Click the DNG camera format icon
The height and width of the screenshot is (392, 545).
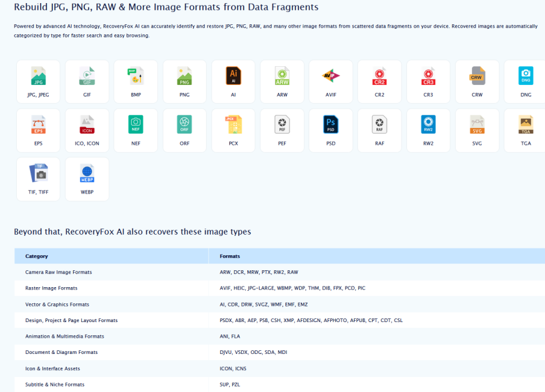click(x=526, y=76)
